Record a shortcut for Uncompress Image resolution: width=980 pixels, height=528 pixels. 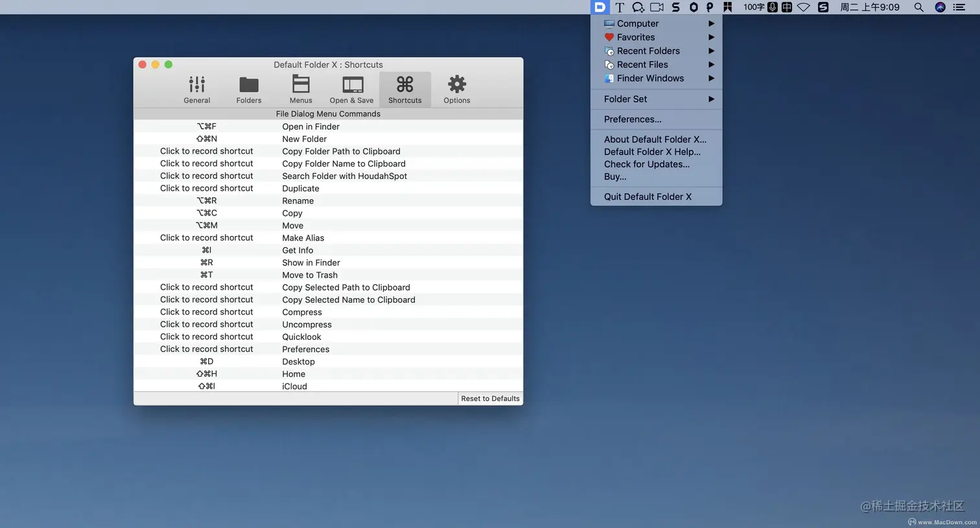coord(207,324)
